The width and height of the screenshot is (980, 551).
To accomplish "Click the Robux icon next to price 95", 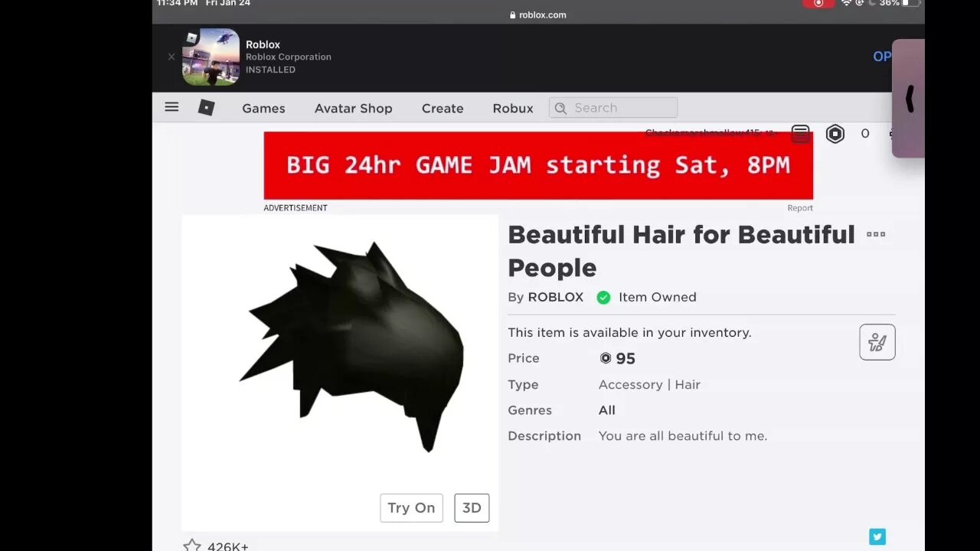I will pos(606,358).
